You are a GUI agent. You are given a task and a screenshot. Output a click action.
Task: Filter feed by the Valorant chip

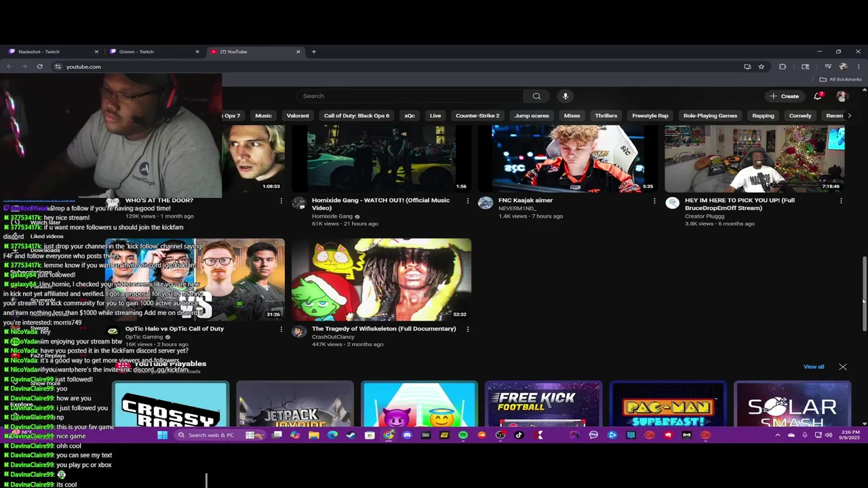(298, 116)
